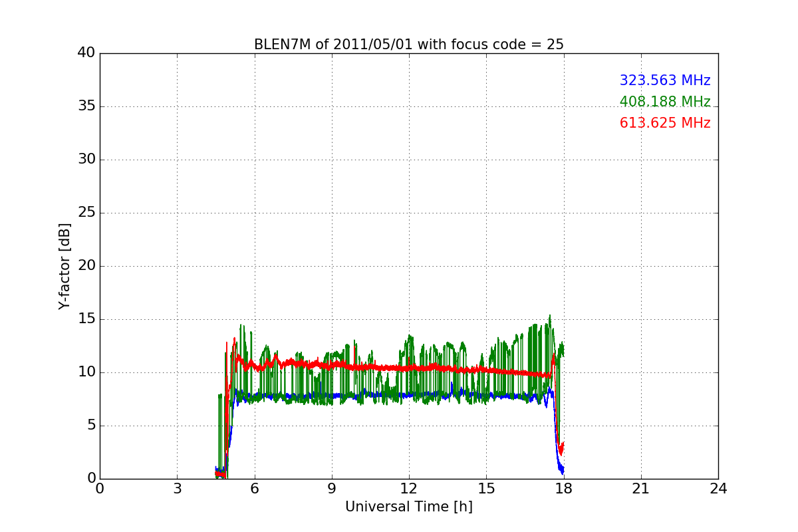Screen dimensions: 798x532
Task: Click the x-axis tick label '9'
Action: tap(332, 488)
